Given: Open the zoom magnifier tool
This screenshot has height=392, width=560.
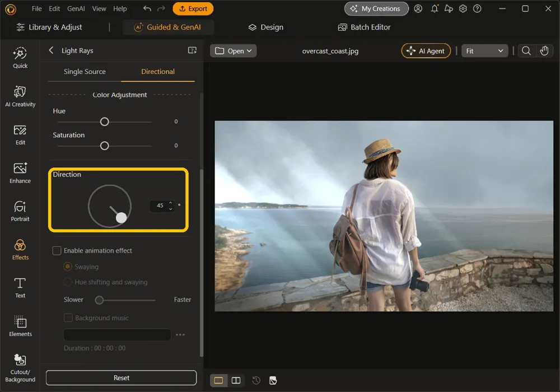Looking at the screenshot, I should click(x=526, y=51).
